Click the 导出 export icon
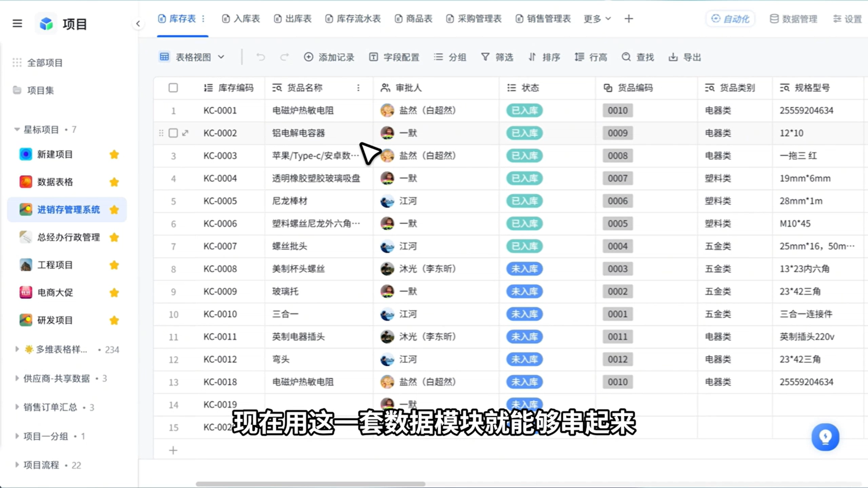Screen dimensions: 868x488 [x=673, y=57]
